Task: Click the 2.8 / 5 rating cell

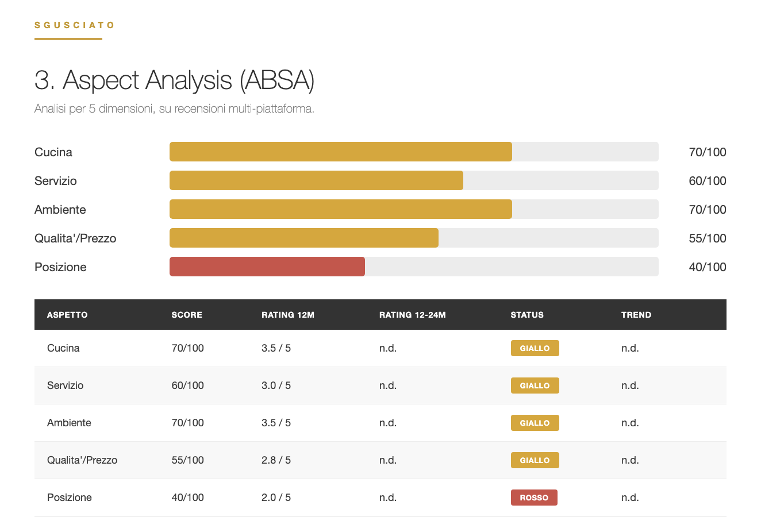Action: (x=276, y=460)
